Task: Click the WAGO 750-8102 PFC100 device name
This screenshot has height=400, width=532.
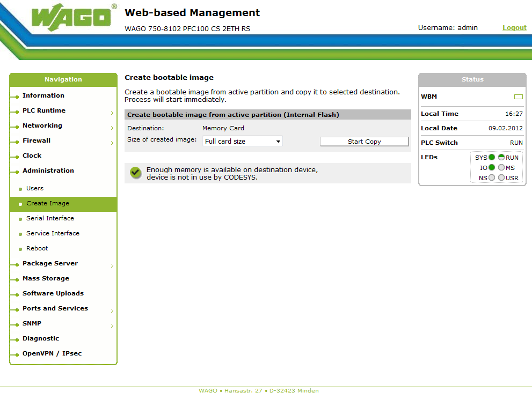Action: pos(187,29)
